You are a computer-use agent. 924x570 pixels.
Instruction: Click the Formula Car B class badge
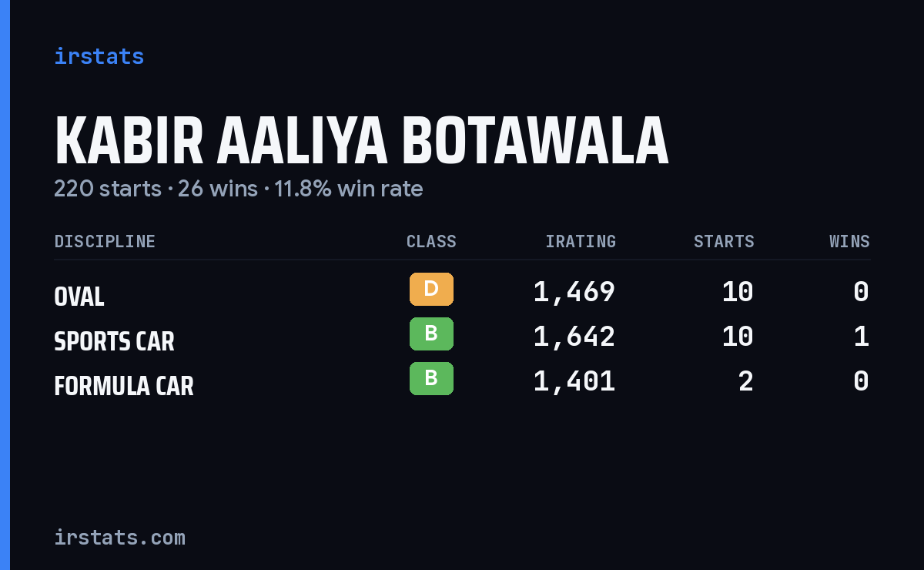[431, 378]
